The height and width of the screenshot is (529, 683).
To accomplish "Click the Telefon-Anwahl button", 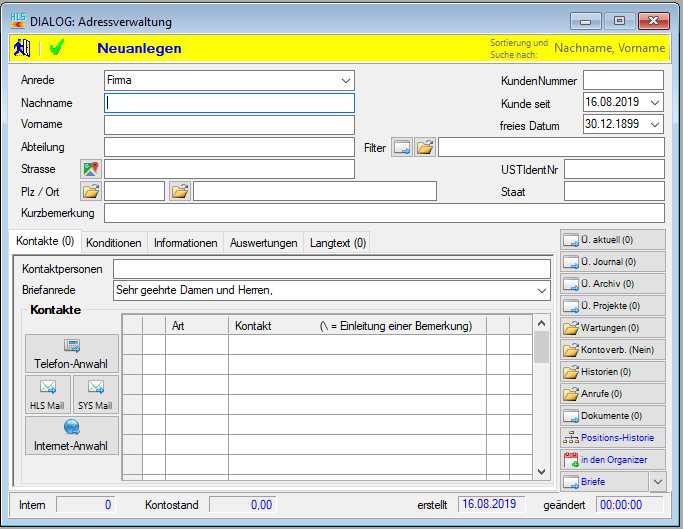I will [x=71, y=353].
